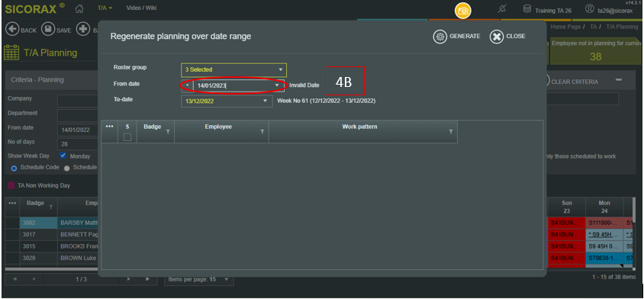This screenshot has width=644, height=299.
Task: Filter the dialog Badge column
Action: pos(168,132)
